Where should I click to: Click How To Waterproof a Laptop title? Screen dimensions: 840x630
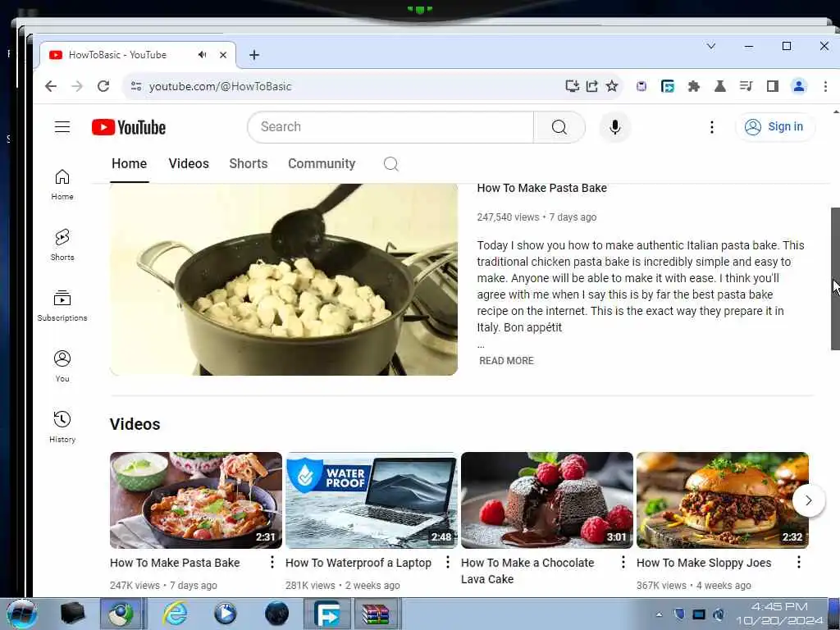pyautogui.click(x=358, y=563)
